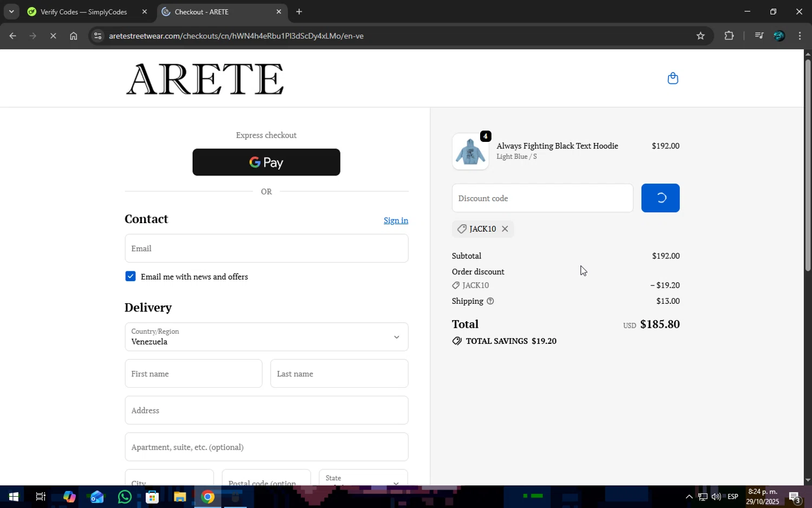Open WhatsApp from the taskbar
Viewport: 812px width, 508px height.
125,497
